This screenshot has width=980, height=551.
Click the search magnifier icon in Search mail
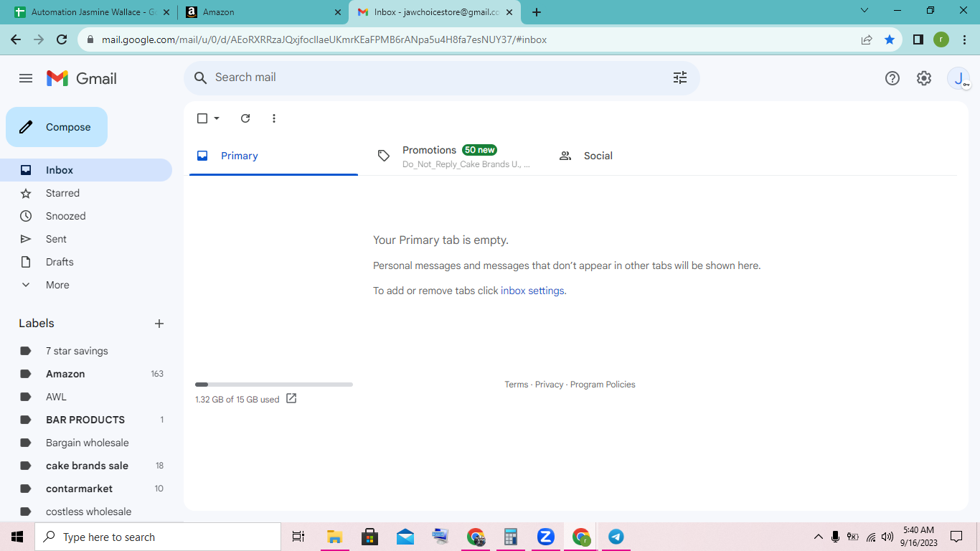tap(201, 77)
